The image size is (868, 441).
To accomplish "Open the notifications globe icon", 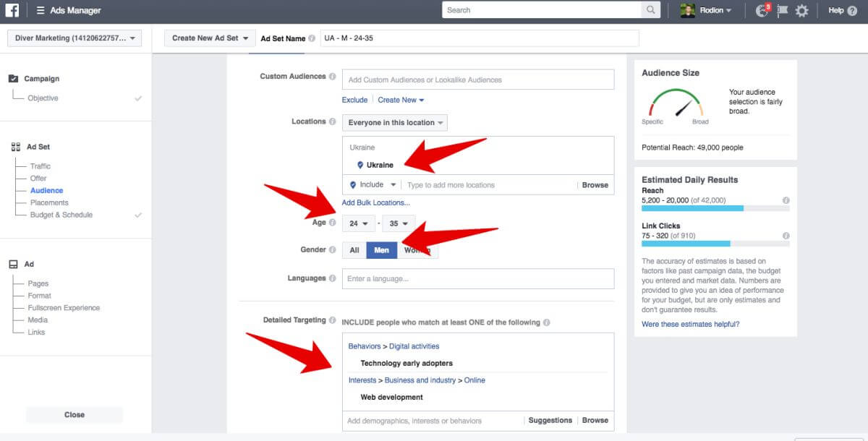I will click(761, 11).
